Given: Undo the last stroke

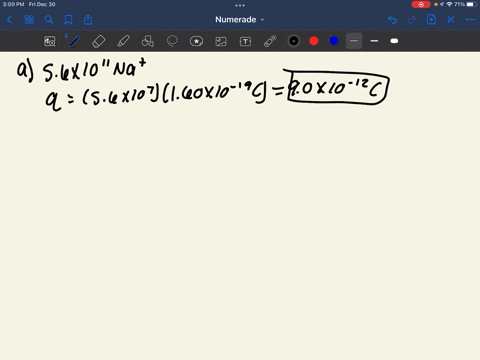Looking at the screenshot, I should (392, 20).
